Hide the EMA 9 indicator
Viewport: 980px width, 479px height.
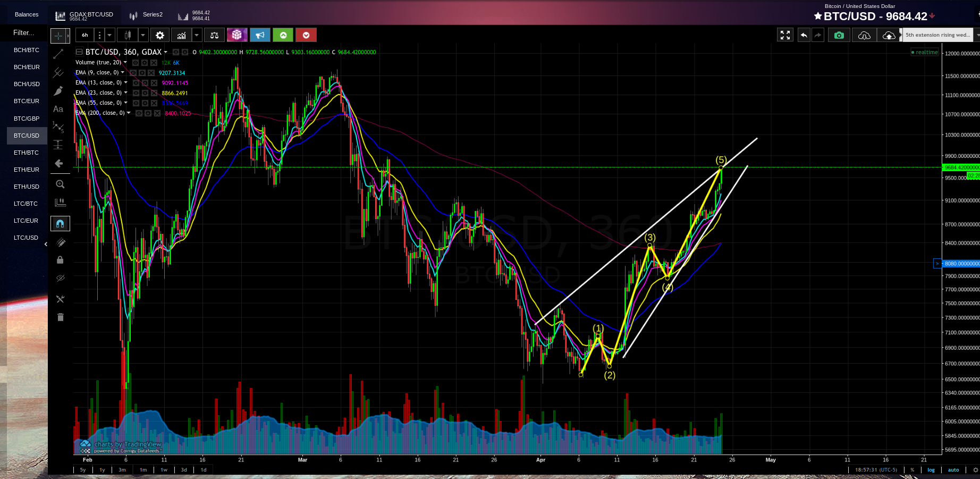tap(133, 73)
